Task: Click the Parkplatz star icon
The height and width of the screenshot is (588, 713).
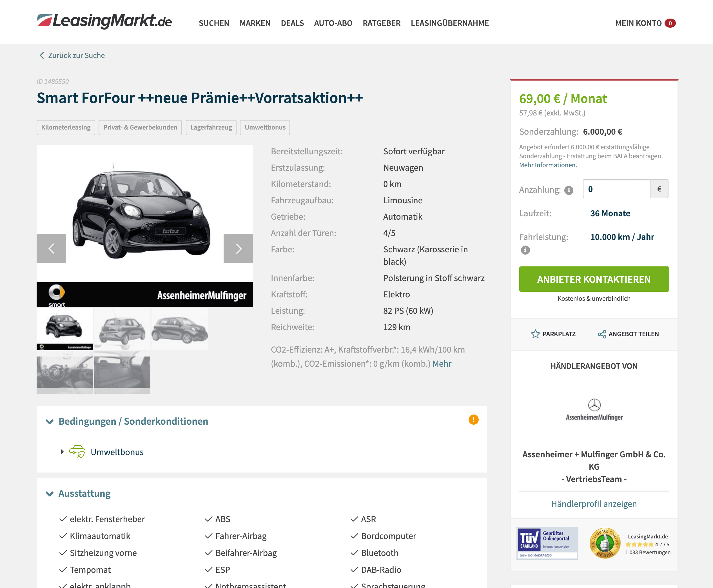Action: click(x=535, y=334)
